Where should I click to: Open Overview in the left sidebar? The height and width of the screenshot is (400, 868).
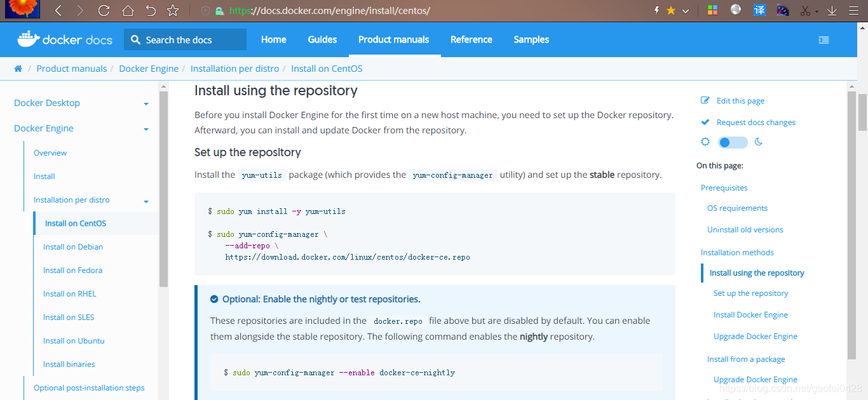50,153
